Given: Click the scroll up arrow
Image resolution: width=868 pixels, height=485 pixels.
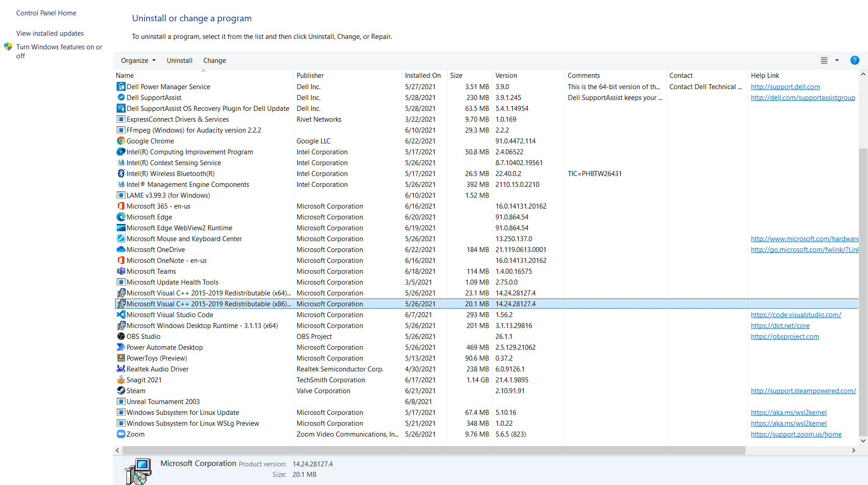Looking at the screenshot, I should (x=863, y=74).
